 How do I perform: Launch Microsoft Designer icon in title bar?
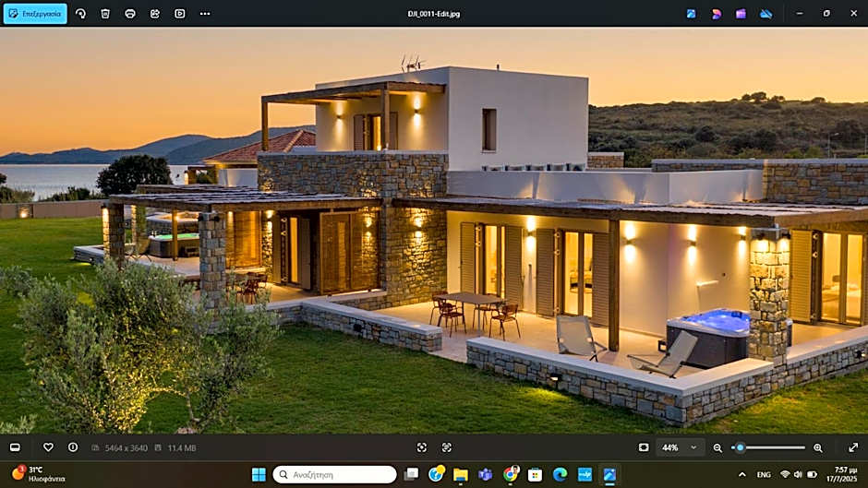click(x=717, y=14)
